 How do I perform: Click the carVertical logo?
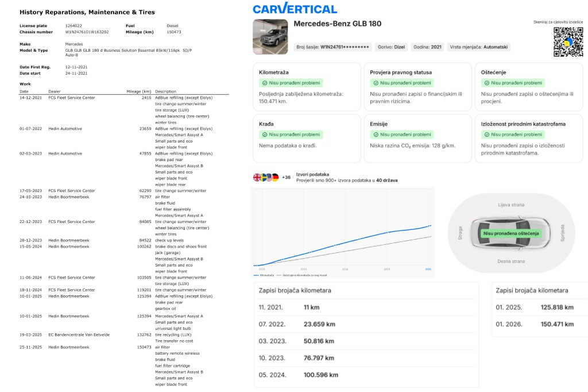(x=295, y=9)
